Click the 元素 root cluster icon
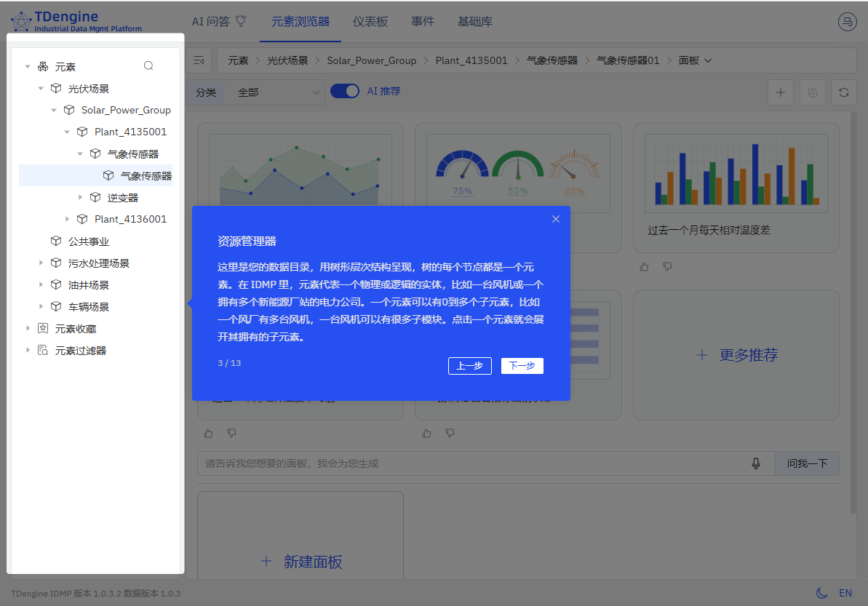Screen dimensions: 868x606 coord(43,66)
